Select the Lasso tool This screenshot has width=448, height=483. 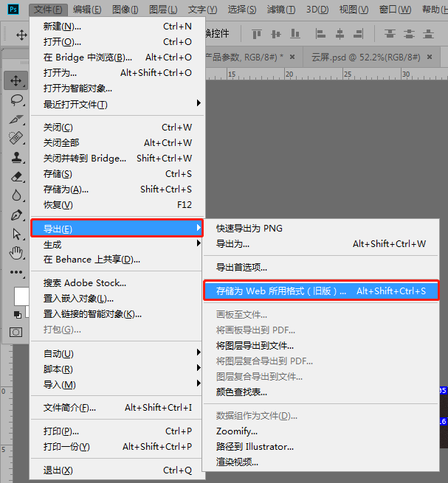coord(15,100)
